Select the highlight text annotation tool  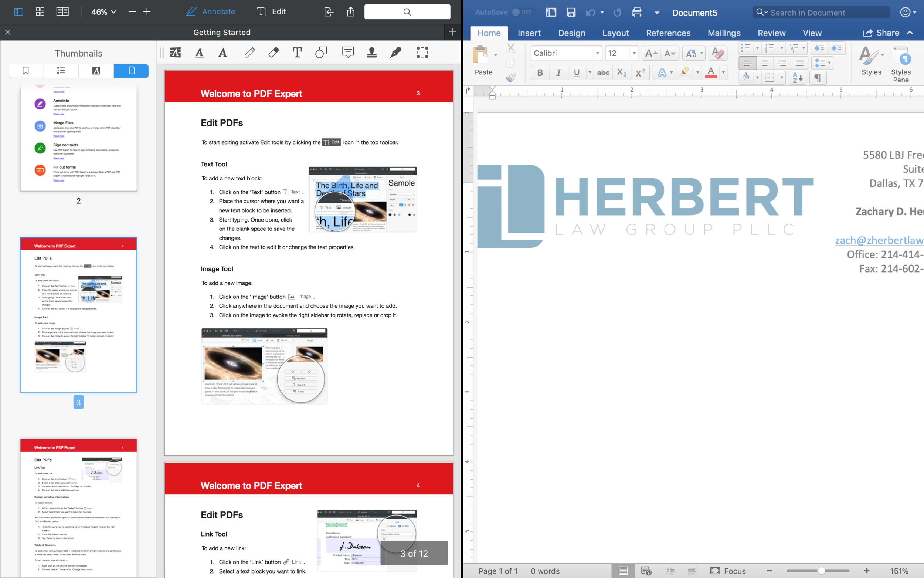(175, 53)
